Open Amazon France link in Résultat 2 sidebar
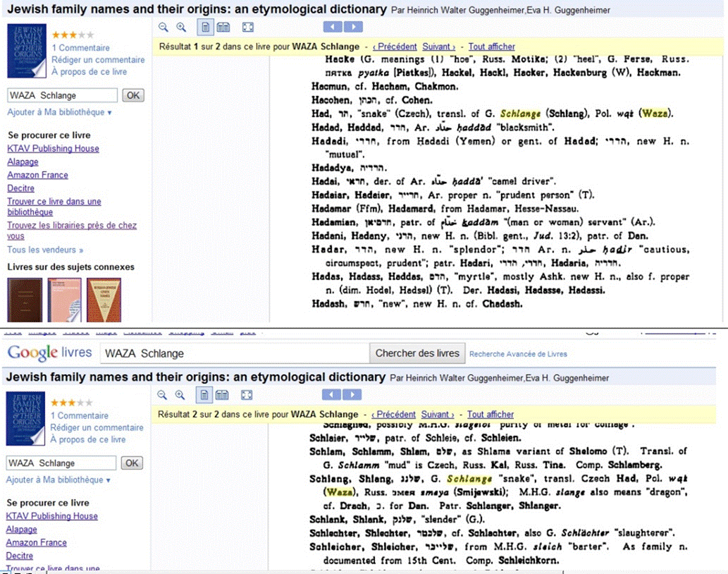The image size is (728, 574). pos(36,543)
